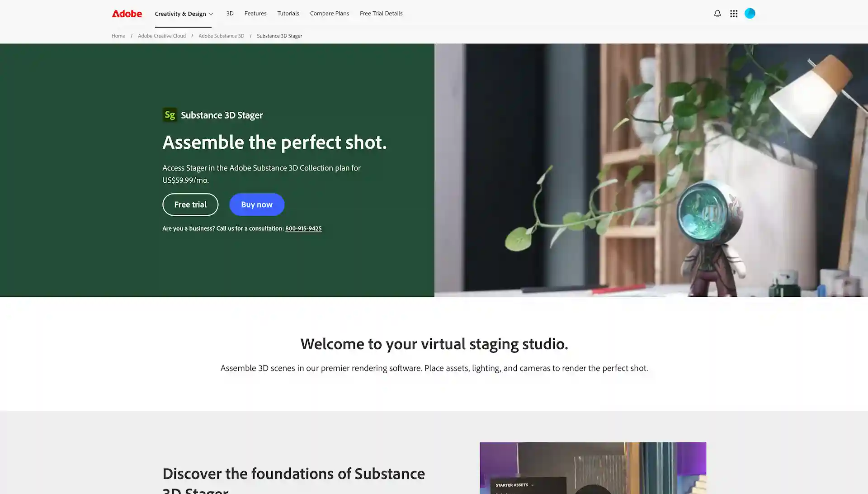
Task: Call the 800-915-9425 consultation link
Action: (303, 228)
